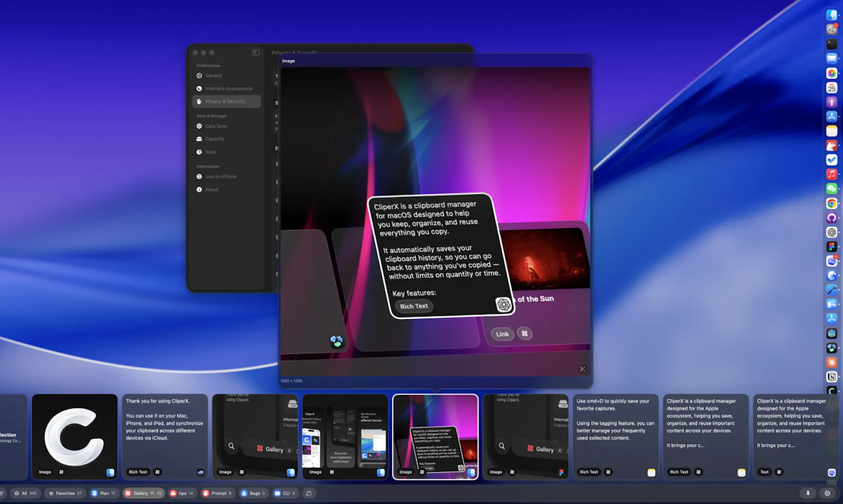Click the Image tag on the C logo clip
Image resolution: width=843 pixels, height=504 pixels.
(x=45, y=472)
